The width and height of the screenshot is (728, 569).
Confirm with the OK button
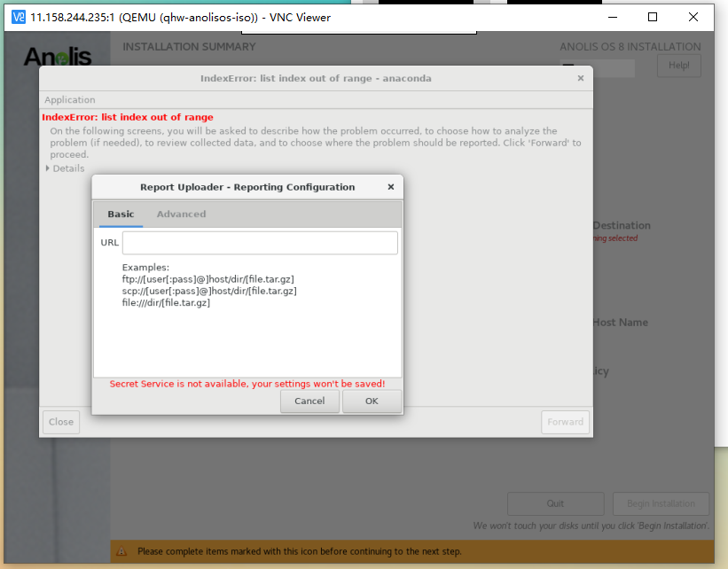[x=372, y=401]
